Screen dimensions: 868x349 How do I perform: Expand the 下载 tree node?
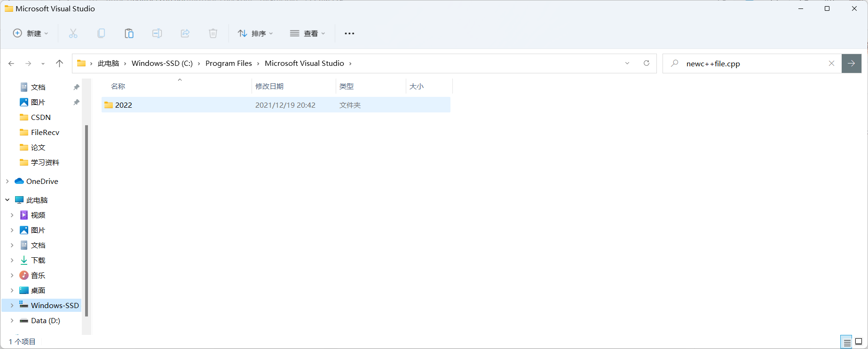click(x=12, y=261)
